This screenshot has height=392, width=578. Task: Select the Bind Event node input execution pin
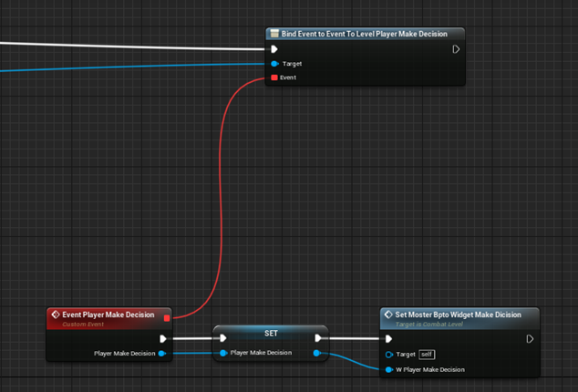[274, 49]
